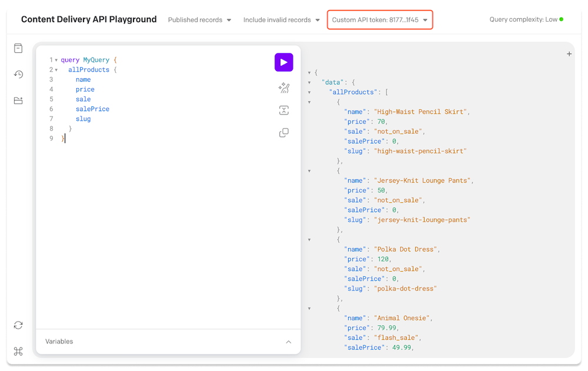Open the Include invalid records dropdown
The width and height of the screenshot is (588, 371).
[x=282, y=20]
